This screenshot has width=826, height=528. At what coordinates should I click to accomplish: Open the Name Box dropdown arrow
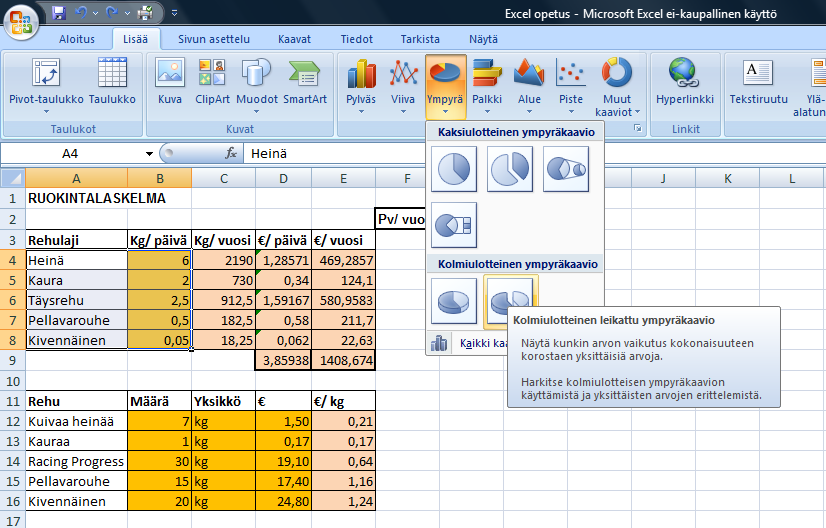coord(149,154)
